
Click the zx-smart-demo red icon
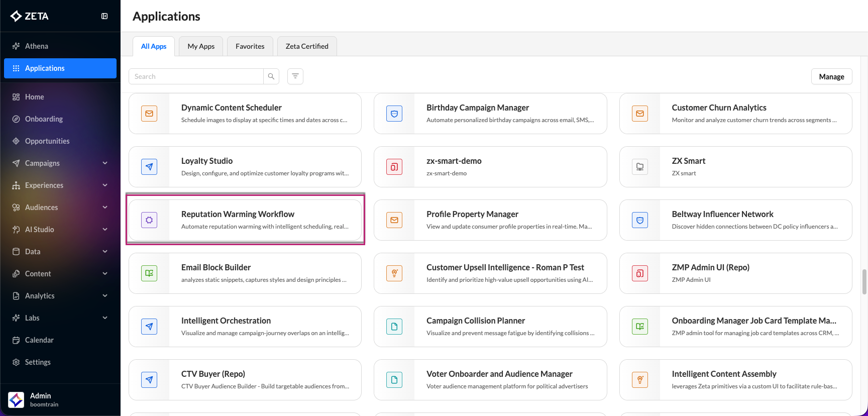[394, 167]
